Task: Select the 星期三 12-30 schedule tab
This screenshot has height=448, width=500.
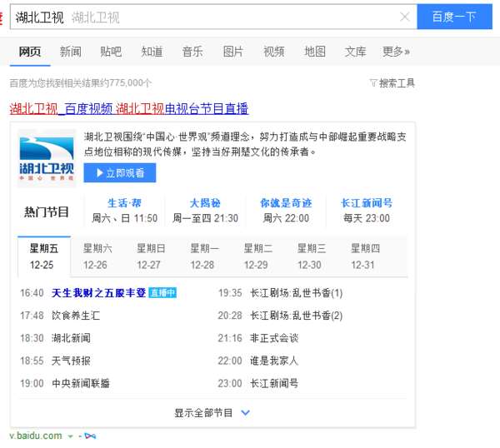Action: click(312, 256)
